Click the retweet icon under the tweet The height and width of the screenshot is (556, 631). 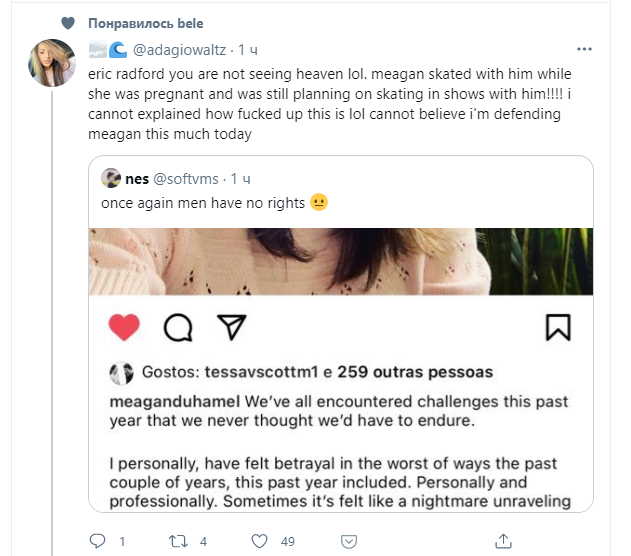pos(180,540)
